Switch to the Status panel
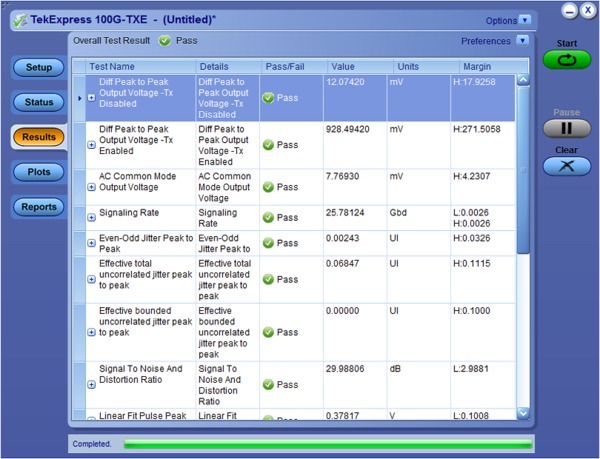Viewport: 600px width, 459px height. 38,102
